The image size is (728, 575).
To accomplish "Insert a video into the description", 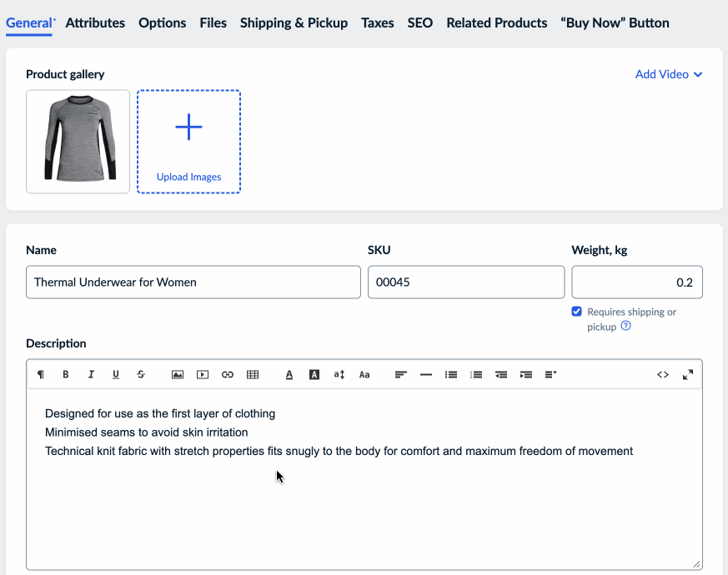I will click(203, 375).
